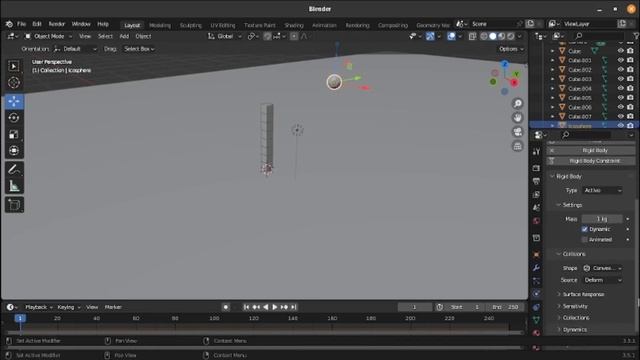Open the Modifiers wrench tab
This screenshot has width=640, height=360.
[x=536, y=268]
